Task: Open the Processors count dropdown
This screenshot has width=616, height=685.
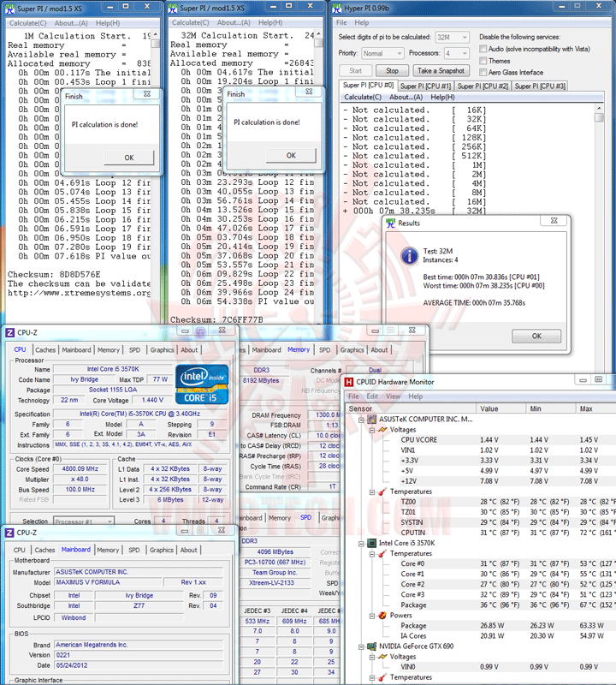Action: [x=457, y=53]
